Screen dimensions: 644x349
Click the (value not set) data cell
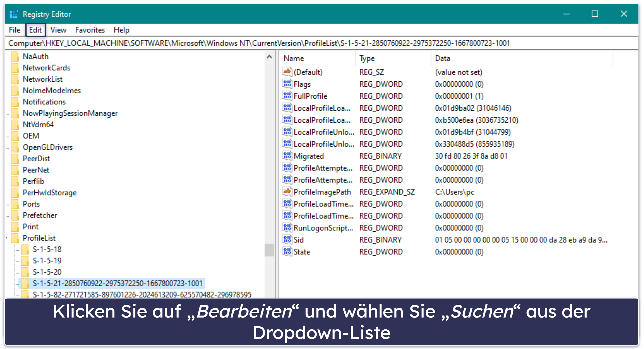[458, 72]
